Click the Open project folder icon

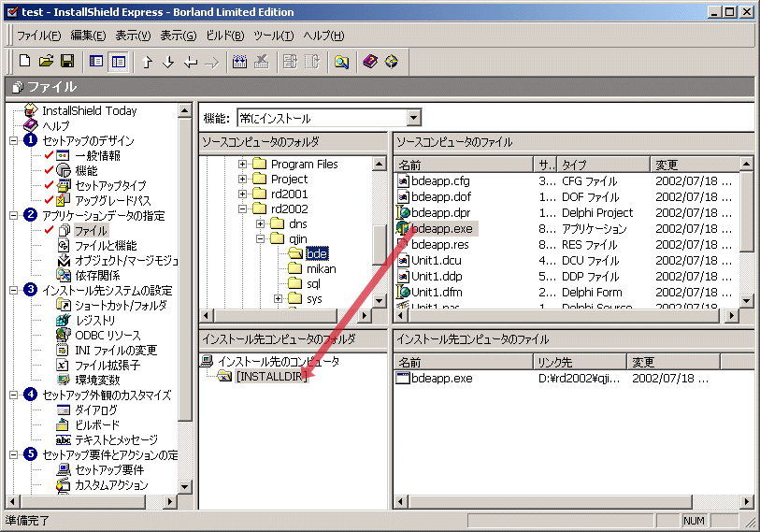[46, 62]
